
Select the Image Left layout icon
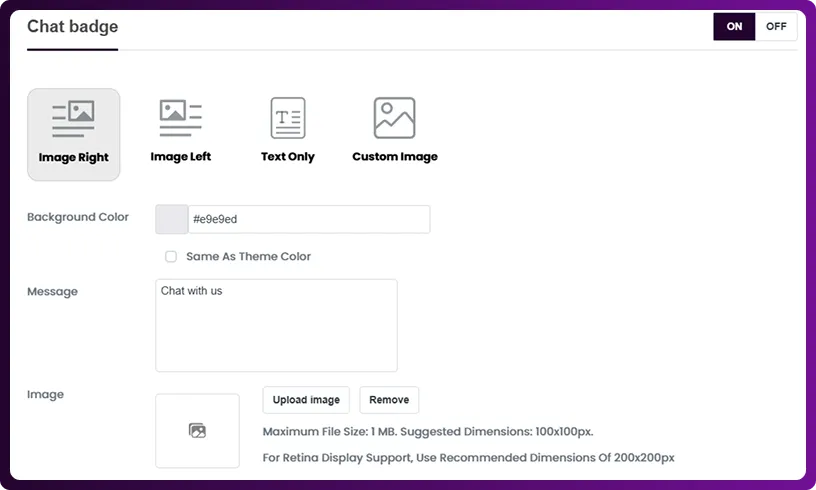181,118
